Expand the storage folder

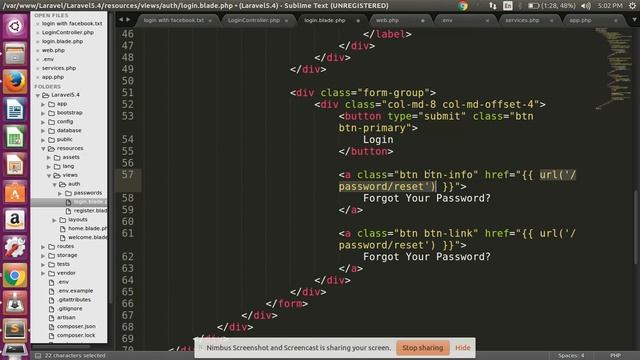(43, 256)
